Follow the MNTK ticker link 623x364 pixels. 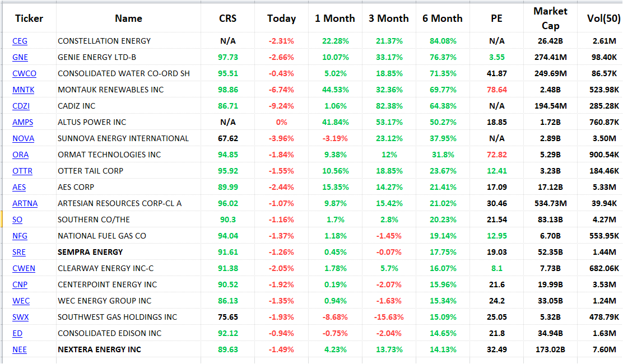click(23, 90)
